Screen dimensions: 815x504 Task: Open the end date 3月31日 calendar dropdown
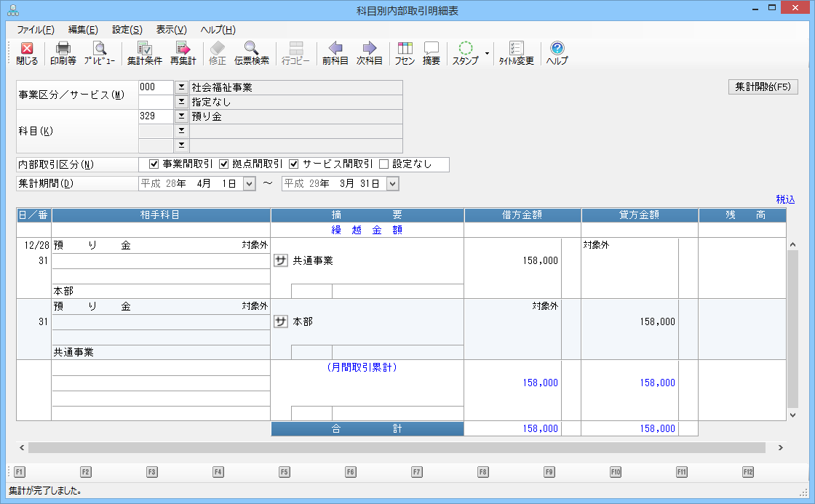393,184
